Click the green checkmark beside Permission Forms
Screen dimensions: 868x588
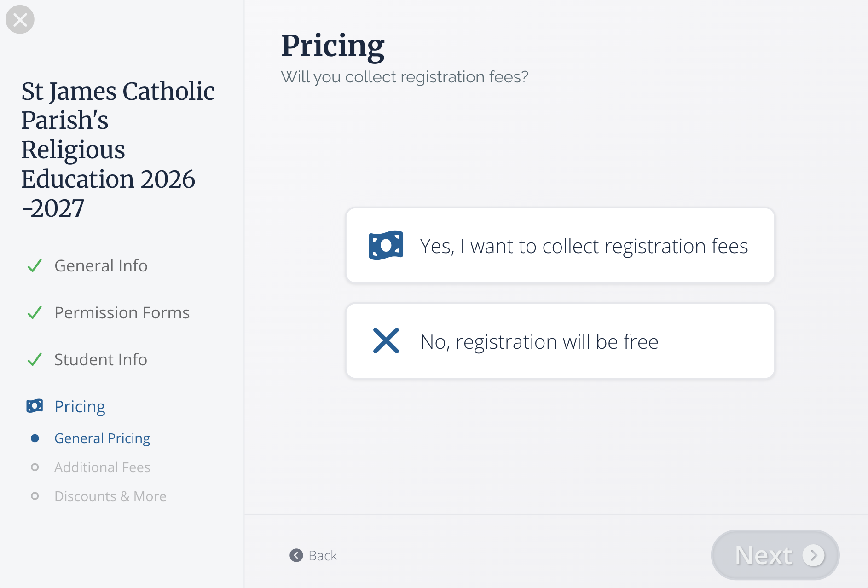point(35,312)
